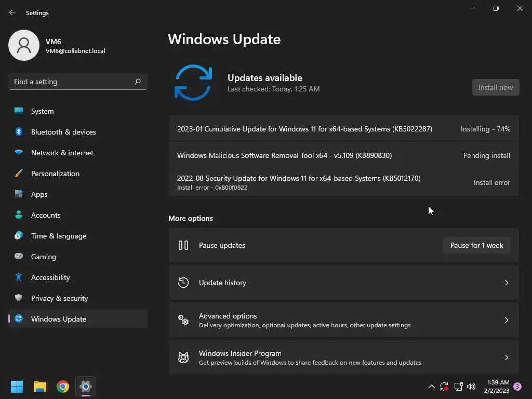This screenshot has width=532, height=399.
Task: Open the System settings page
Action: (x=78, y=111)
